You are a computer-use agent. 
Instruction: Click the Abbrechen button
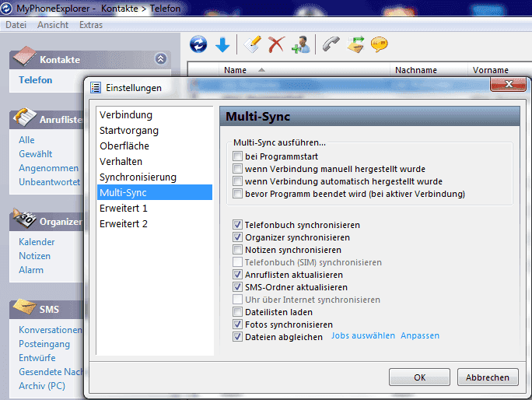click(488, 377)
